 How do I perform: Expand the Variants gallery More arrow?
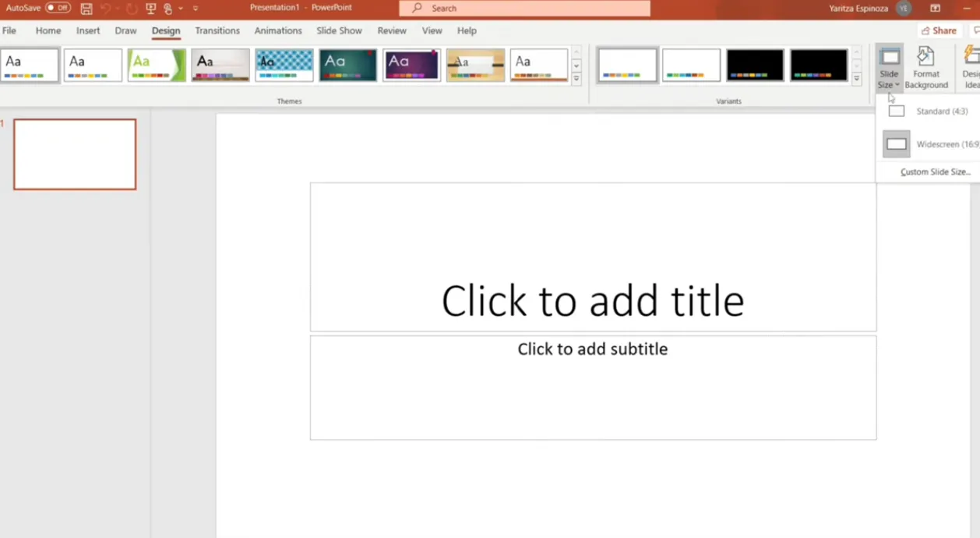[x=856, y=79]
